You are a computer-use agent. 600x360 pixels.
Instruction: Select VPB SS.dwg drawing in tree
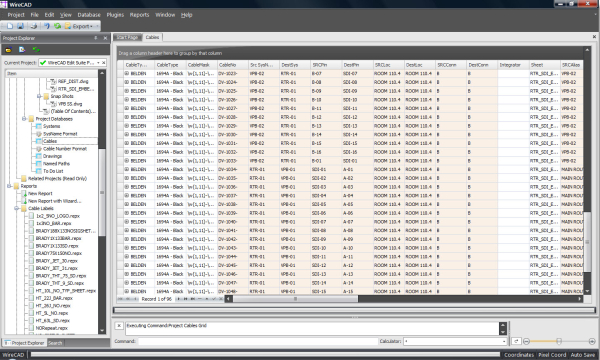pos(70,104)
